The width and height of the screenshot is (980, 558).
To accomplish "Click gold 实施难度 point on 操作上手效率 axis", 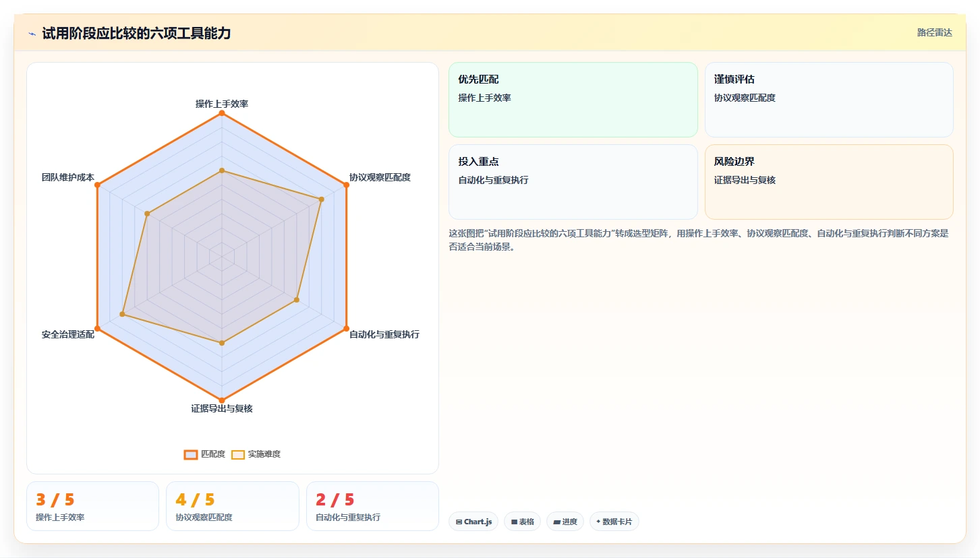I will pos(222,170).
